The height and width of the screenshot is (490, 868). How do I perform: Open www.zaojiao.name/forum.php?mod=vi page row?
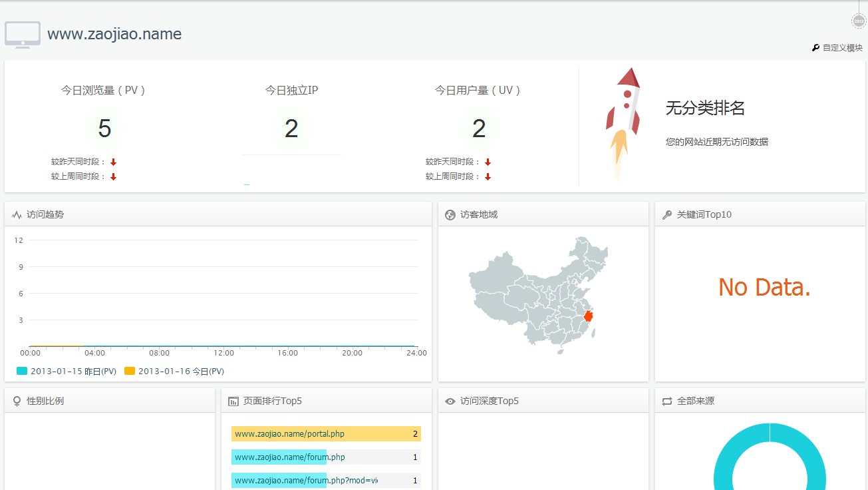point(326,480)
